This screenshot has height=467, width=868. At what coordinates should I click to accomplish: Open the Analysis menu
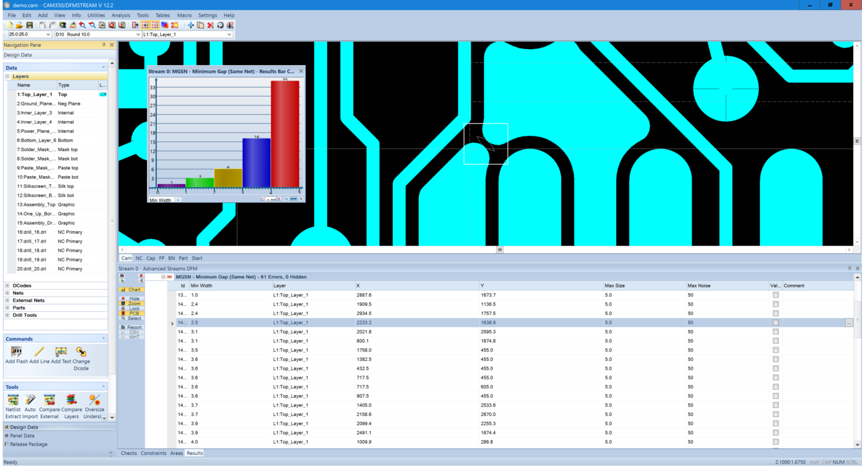pos(121,15)
